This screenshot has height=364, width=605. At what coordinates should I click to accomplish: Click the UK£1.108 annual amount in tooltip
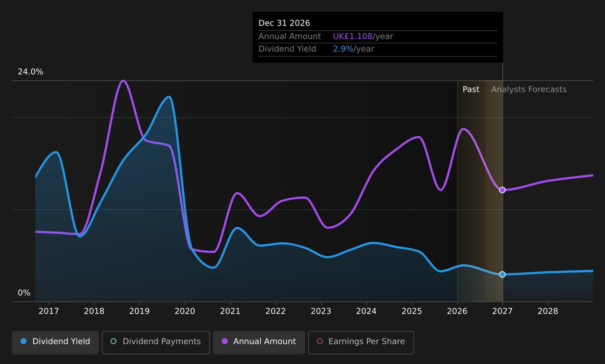click(353, 36)
